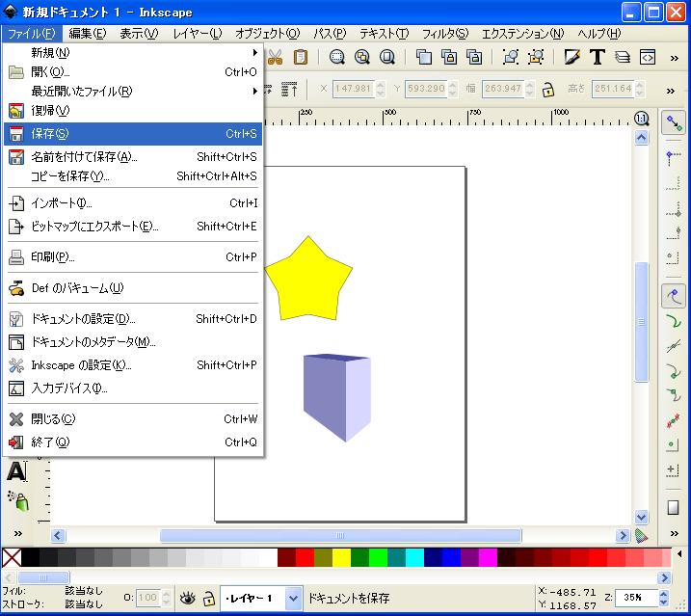The width and height of the screenshot is (691, 616).
Task: Click zoom 1:1 button above scrollbar
Action: coord(642,119)
